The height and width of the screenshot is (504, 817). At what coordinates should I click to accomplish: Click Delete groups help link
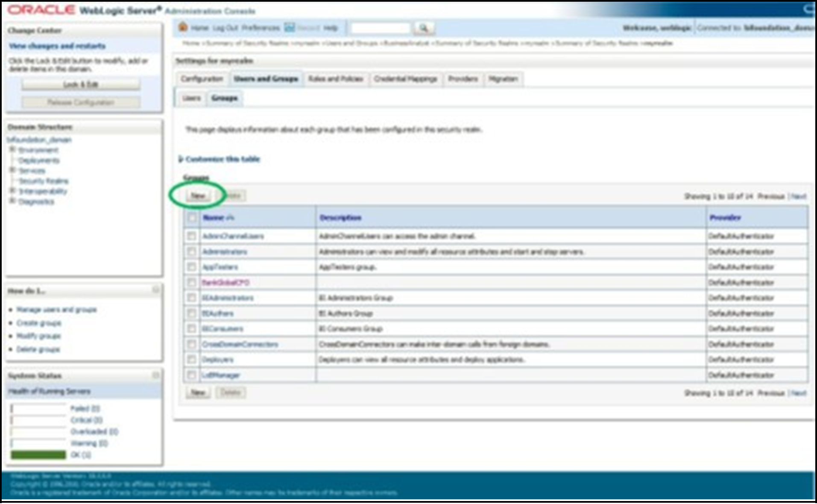(x=38, y=349)
